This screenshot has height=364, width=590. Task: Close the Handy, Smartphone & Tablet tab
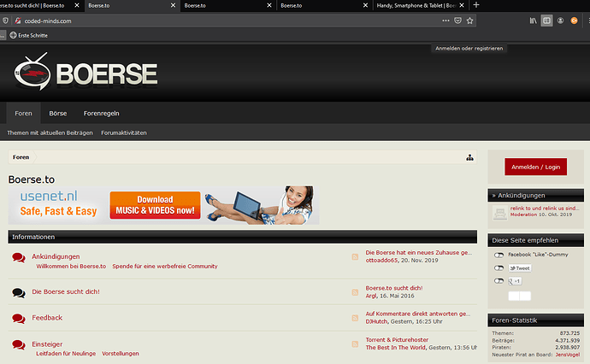(462, 5)
